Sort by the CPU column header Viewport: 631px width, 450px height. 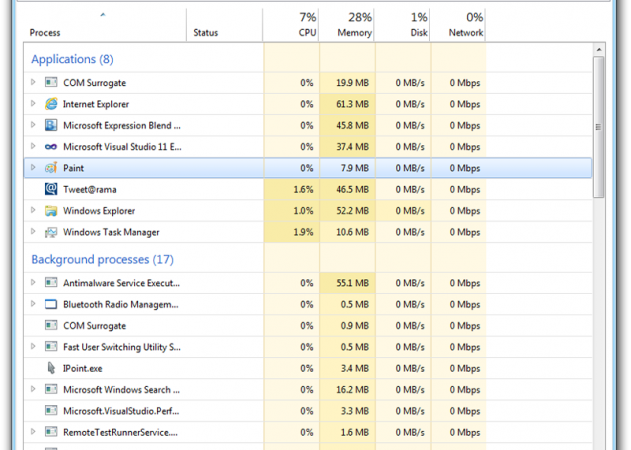point(306,25)
